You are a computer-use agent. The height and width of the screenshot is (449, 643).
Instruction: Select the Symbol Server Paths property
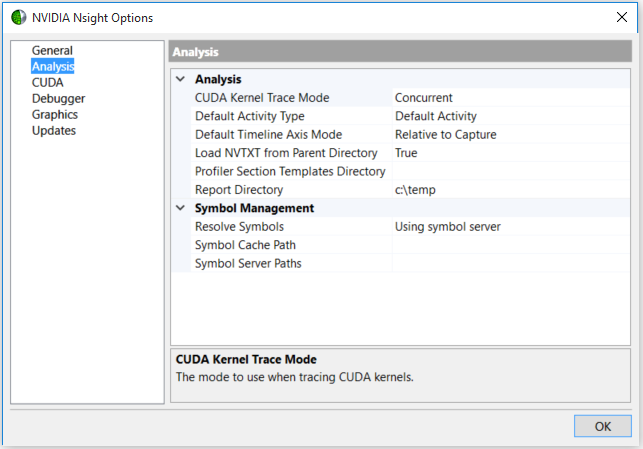tap(292, 263)
